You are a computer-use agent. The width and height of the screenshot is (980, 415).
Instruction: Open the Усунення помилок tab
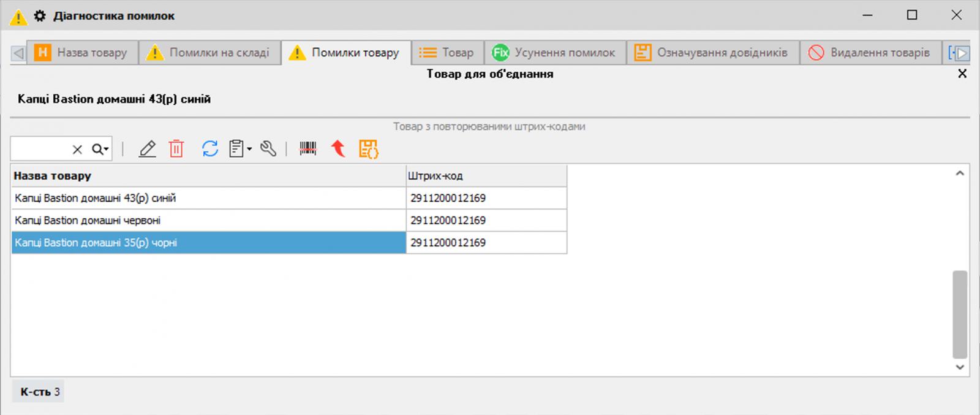(x=555, y=53)
